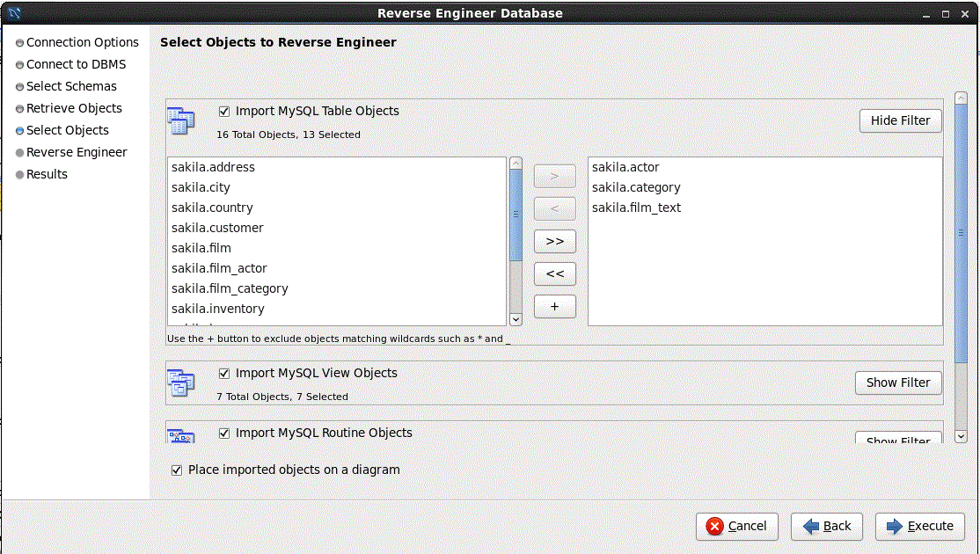Select sakila.film_actor in left list

click(219, 268)
